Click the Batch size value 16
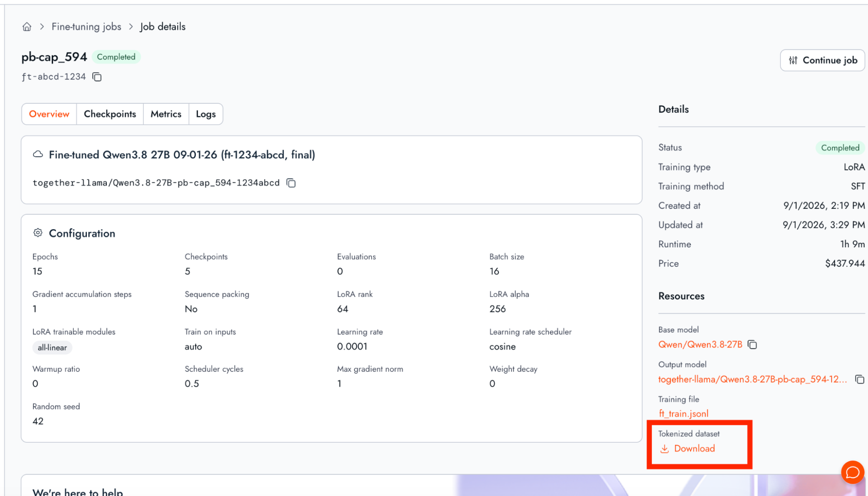This screenshot has width=868, height=496. coord(494,271)
